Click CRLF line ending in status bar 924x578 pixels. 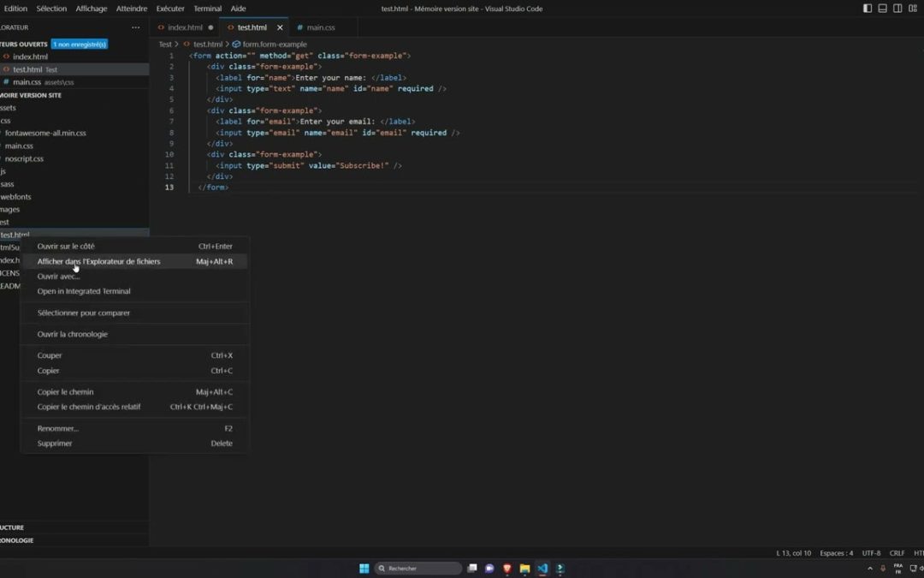pyautogui.click(x=897, y=553)
